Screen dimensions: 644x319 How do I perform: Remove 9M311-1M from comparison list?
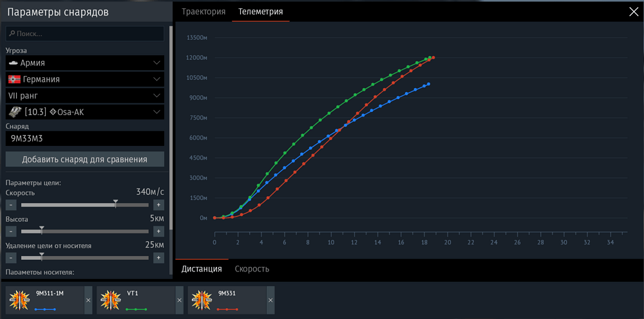[88, 300]
